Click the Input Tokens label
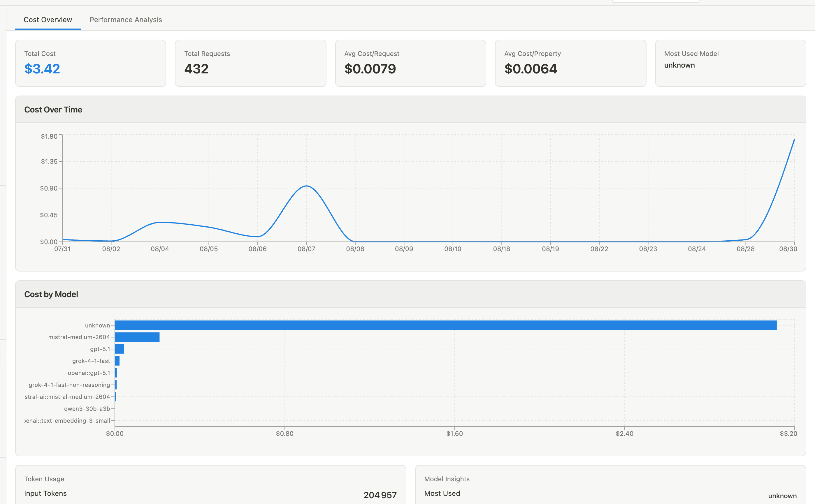Screen dimensions: 815x504 pos(45,493)
